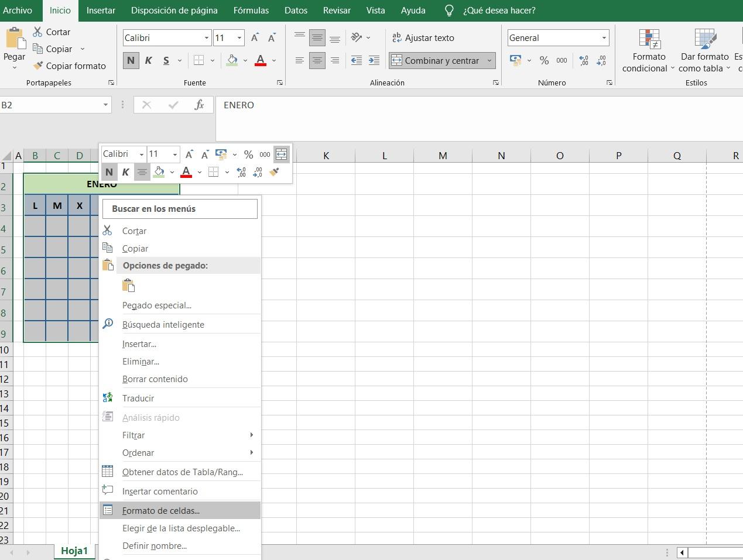Apply ribbon red font color
The image size is (743, 560).
[x=261, y=60]
